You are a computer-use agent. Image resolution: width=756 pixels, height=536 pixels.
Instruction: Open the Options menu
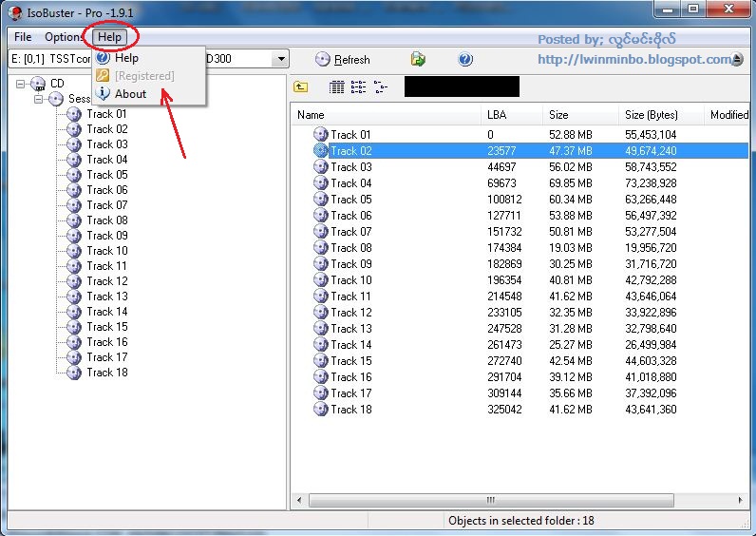tap(65, 37)
